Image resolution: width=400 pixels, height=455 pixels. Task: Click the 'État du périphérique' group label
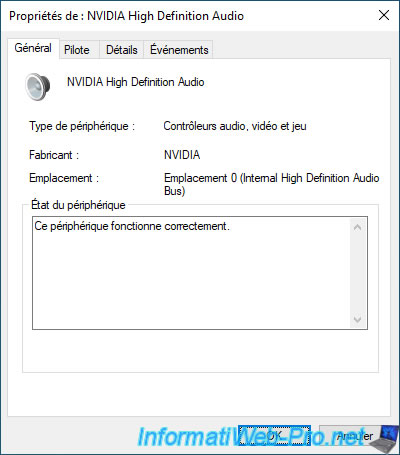(x=78, y=205)
